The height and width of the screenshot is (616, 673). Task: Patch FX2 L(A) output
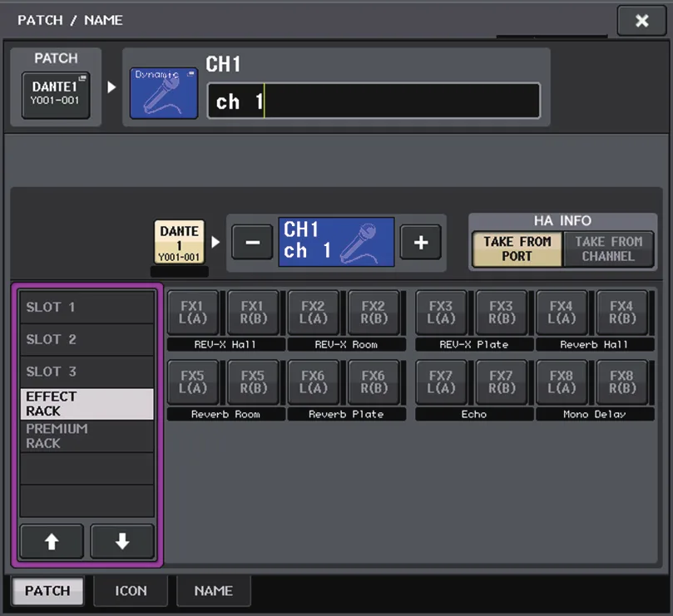click(x=314, y=313)
